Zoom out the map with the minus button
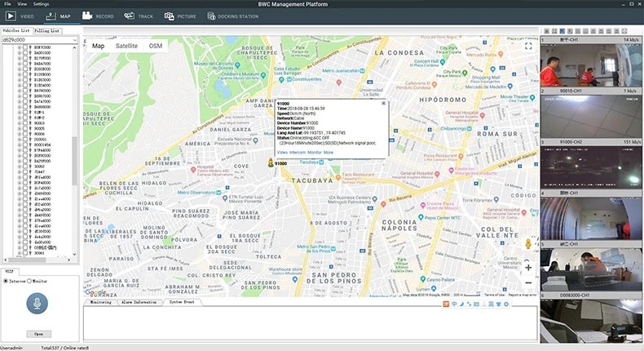Image resolution: width=644 pixels, height=351 pixels. (528, 282)
